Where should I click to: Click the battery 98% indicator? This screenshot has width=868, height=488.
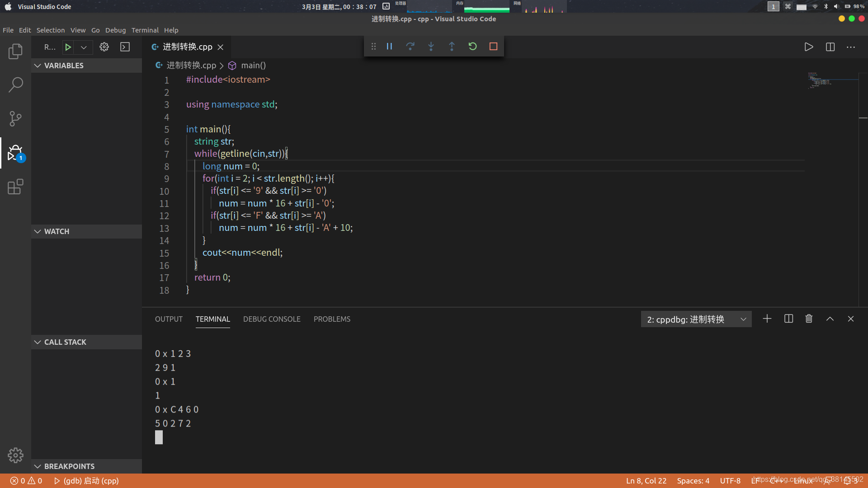pyautogui.click(x=854, y=6)
